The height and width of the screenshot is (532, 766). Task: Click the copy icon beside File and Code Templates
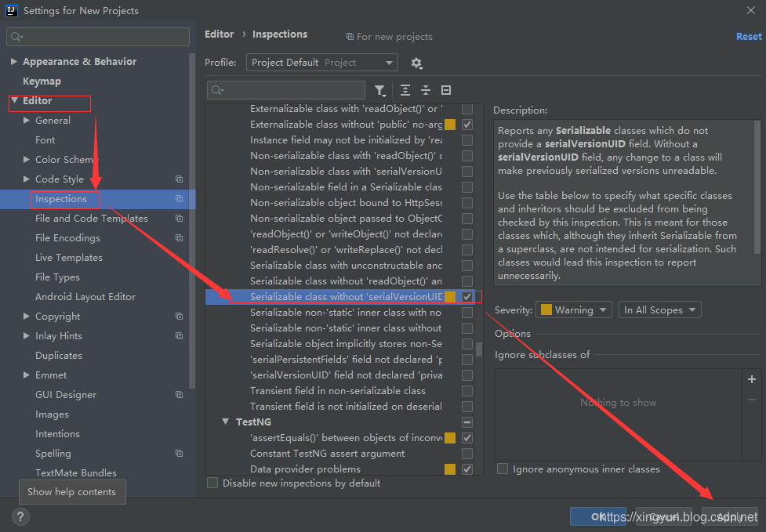tap(180, 218)
